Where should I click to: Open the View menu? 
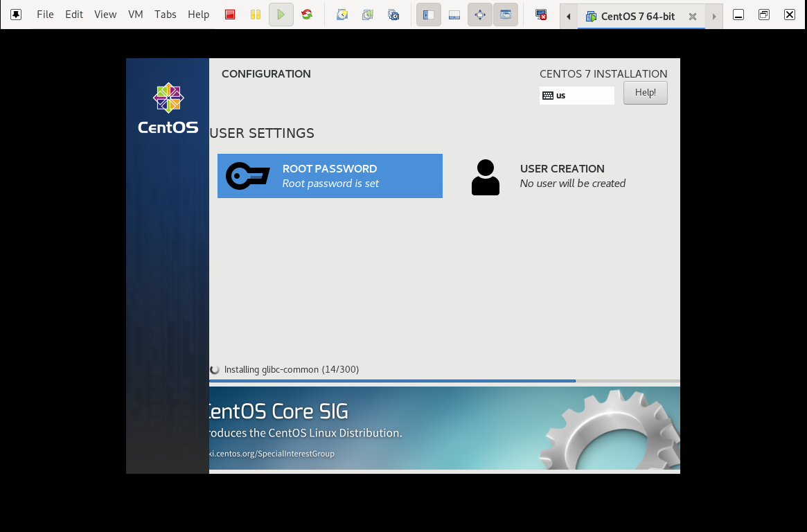105,15
